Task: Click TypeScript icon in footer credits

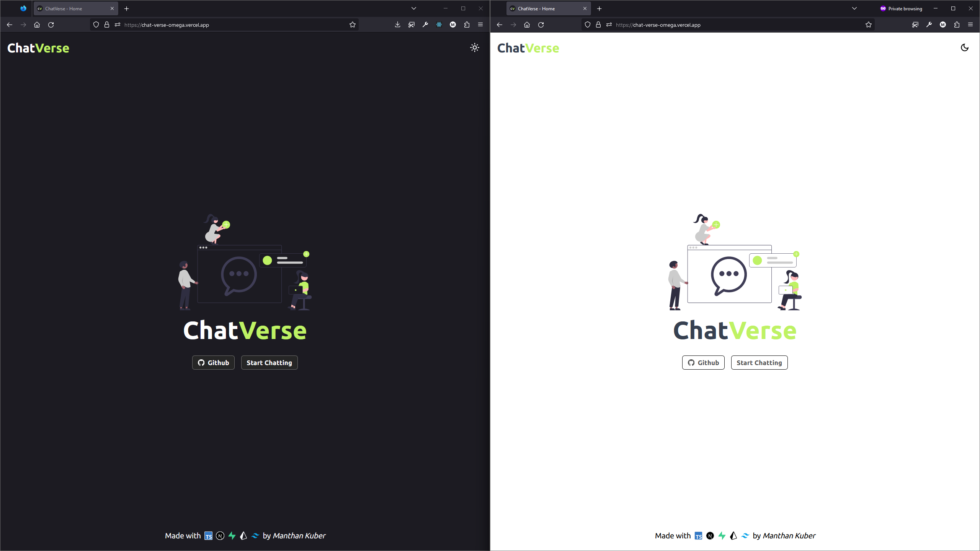Action: pyautogui.click(x=209, y=536)
